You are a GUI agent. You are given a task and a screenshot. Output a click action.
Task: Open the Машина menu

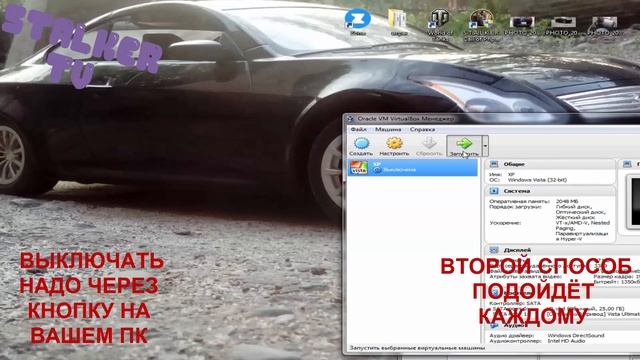(x=388, y=129)
